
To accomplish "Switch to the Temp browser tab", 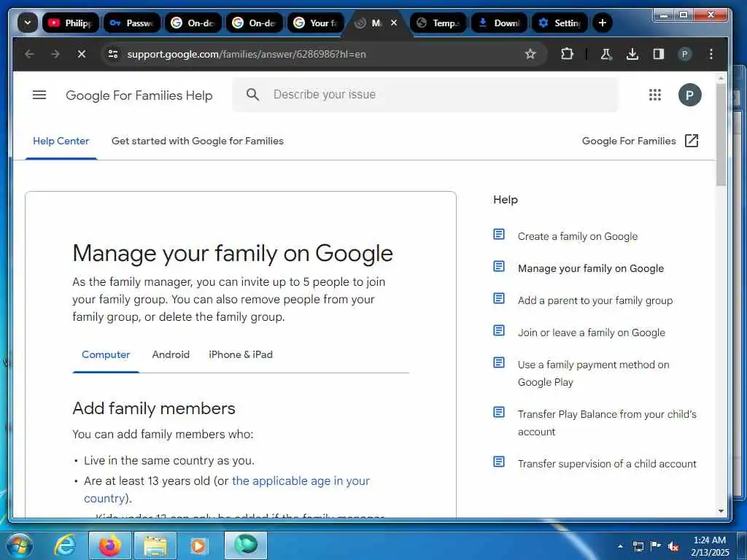I will tap(438, 23).
